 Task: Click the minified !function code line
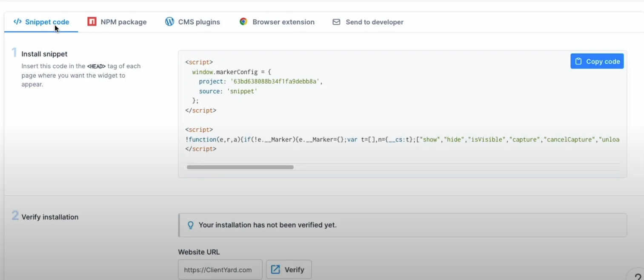point(402,139)
